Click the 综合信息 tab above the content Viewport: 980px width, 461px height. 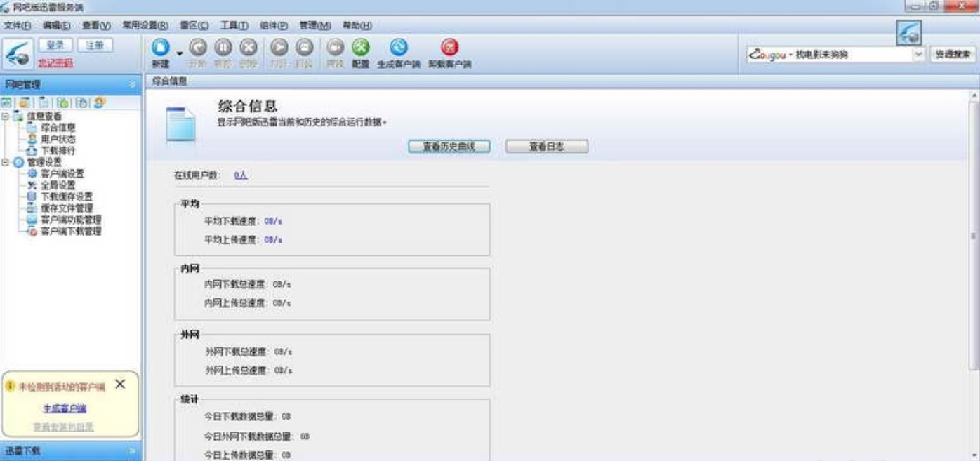tap(170, 81)
